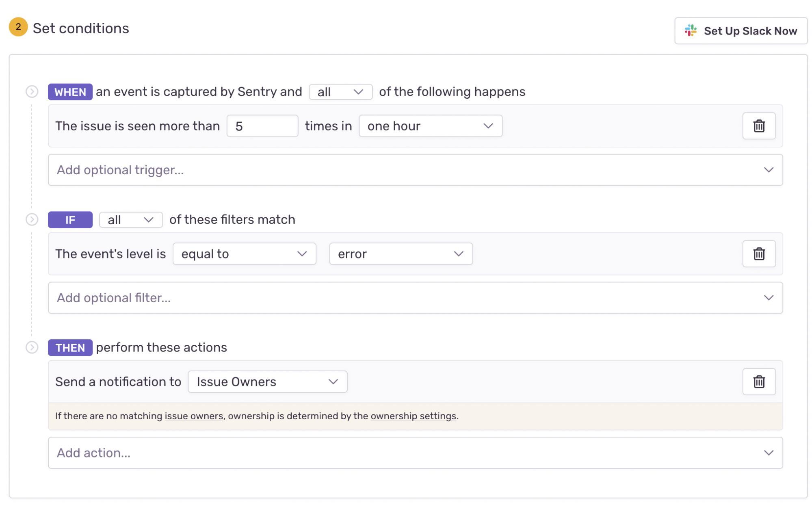Click the Slack logo icon
Viewport: 812px width, 507px height.
click(691, 30)
